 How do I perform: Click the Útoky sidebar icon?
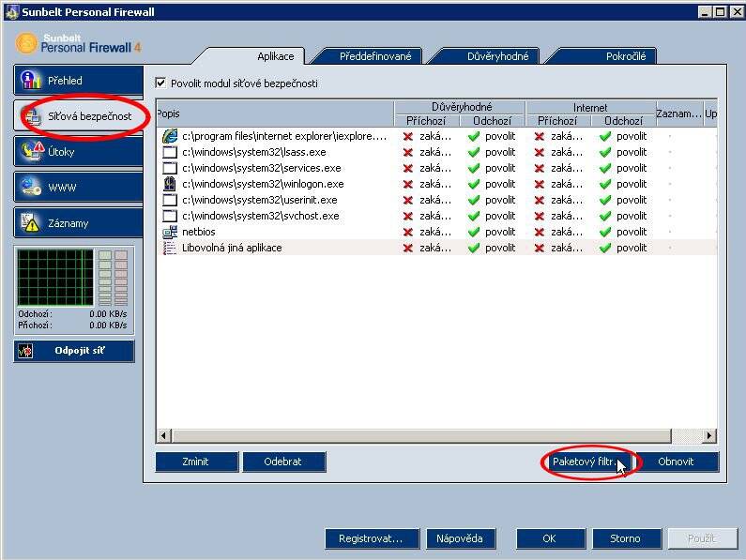coord(32,151)
